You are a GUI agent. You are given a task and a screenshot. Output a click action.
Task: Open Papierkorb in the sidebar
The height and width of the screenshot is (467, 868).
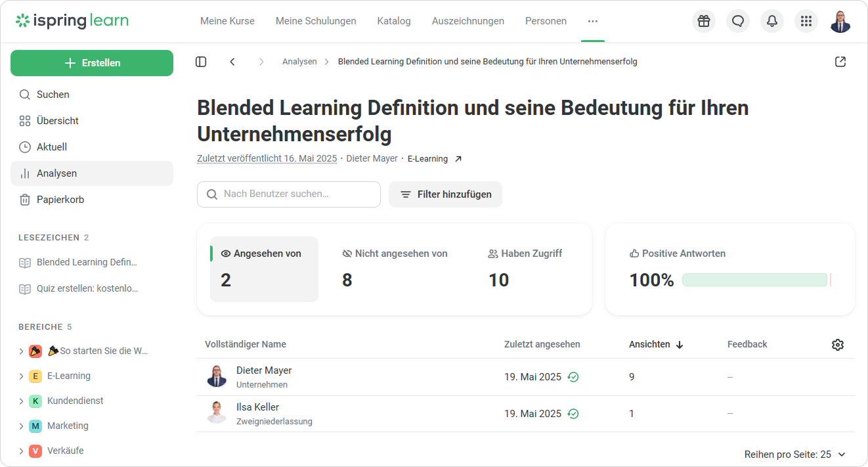pyautogui.click(x=92, y=200)
